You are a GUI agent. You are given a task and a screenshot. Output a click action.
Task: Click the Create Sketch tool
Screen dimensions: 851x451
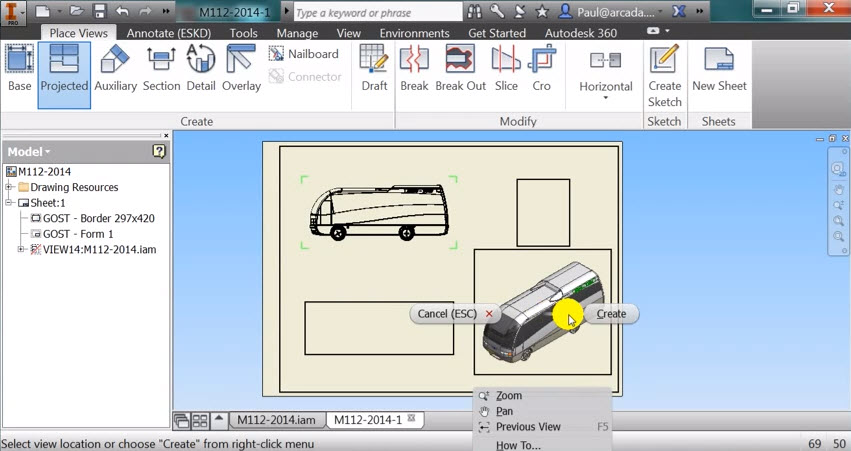point(664,76)
